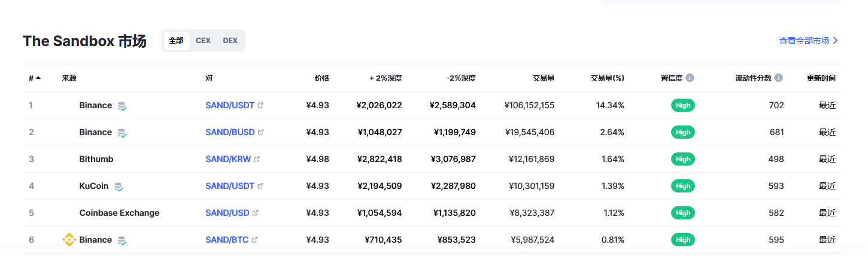Click info icon beside 流动性分数 header
868x257 pixels.
779,78
